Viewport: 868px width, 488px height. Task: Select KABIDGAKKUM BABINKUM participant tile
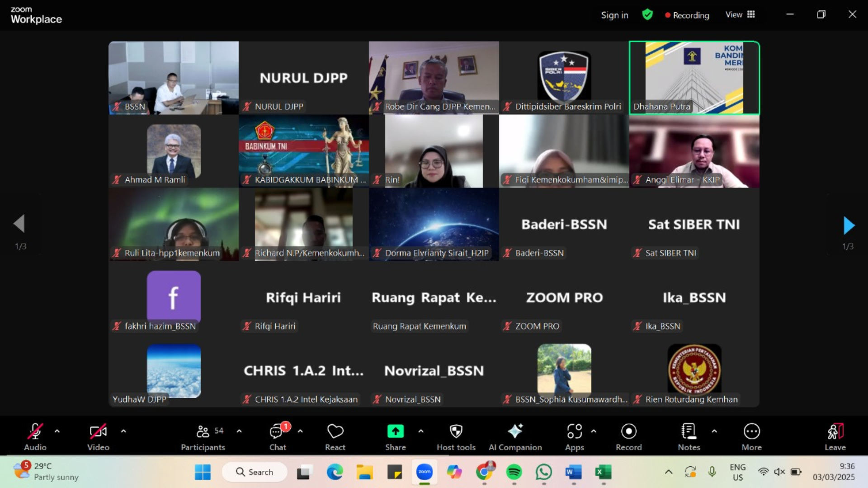pyautogui.click(x=304, y=151)
